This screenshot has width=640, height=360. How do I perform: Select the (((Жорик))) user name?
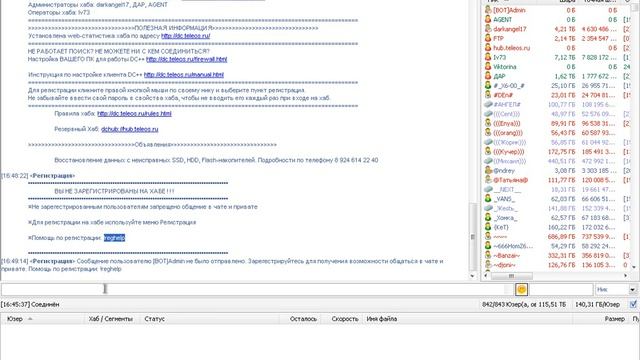pos(510,142)
